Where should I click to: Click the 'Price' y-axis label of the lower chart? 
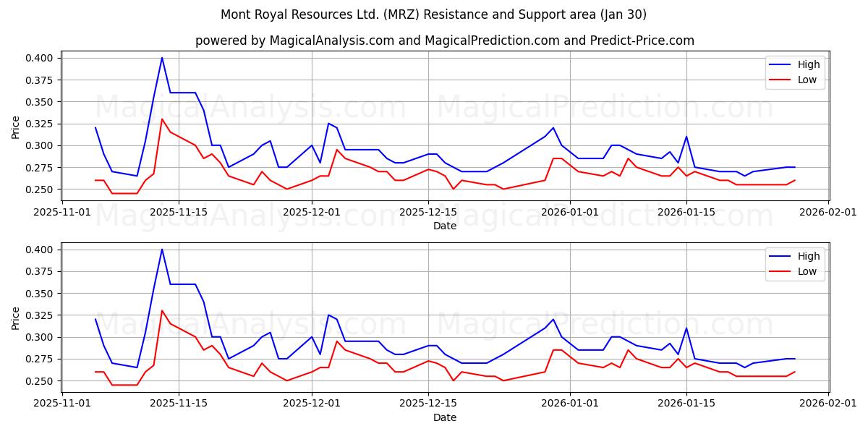[16, 318]
